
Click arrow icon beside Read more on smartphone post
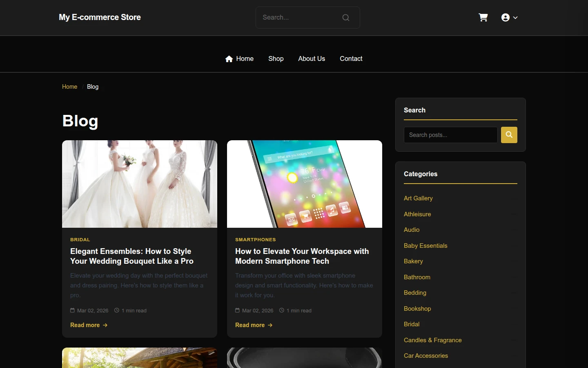coord(270,325)
